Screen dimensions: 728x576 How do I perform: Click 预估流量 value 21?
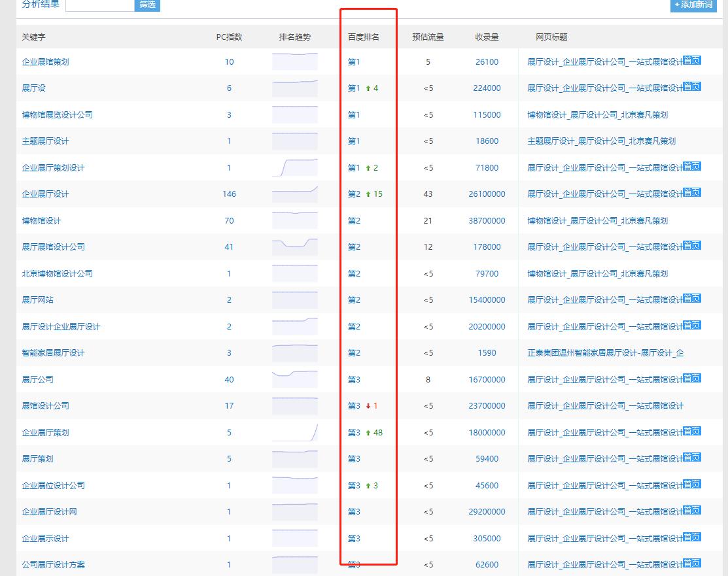click(x=428, y=221)
